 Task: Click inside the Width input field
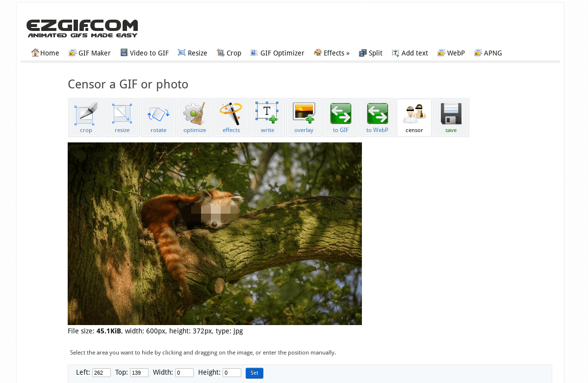184,373
